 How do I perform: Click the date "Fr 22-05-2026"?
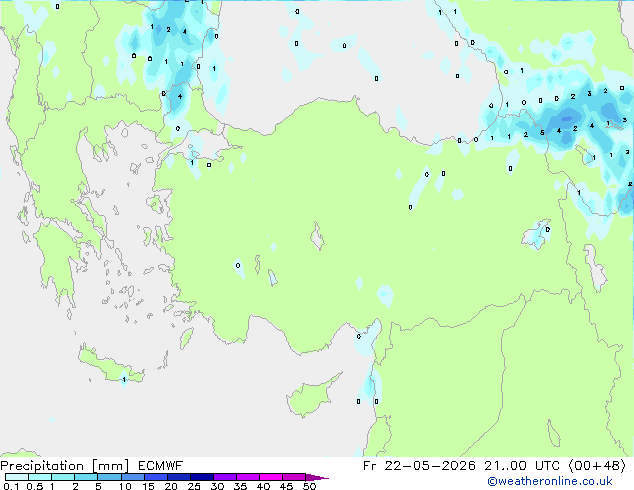[x=419, y=466]
